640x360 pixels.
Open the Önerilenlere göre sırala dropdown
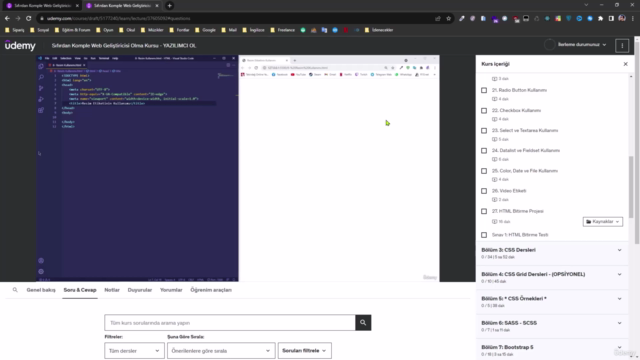click(x=221, y=351)
